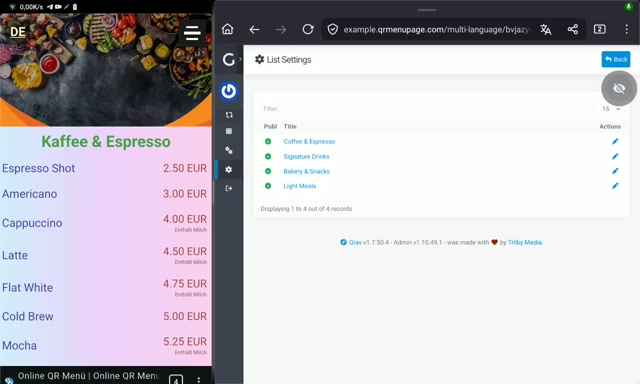Open the Light Meals list

point(300,186)
